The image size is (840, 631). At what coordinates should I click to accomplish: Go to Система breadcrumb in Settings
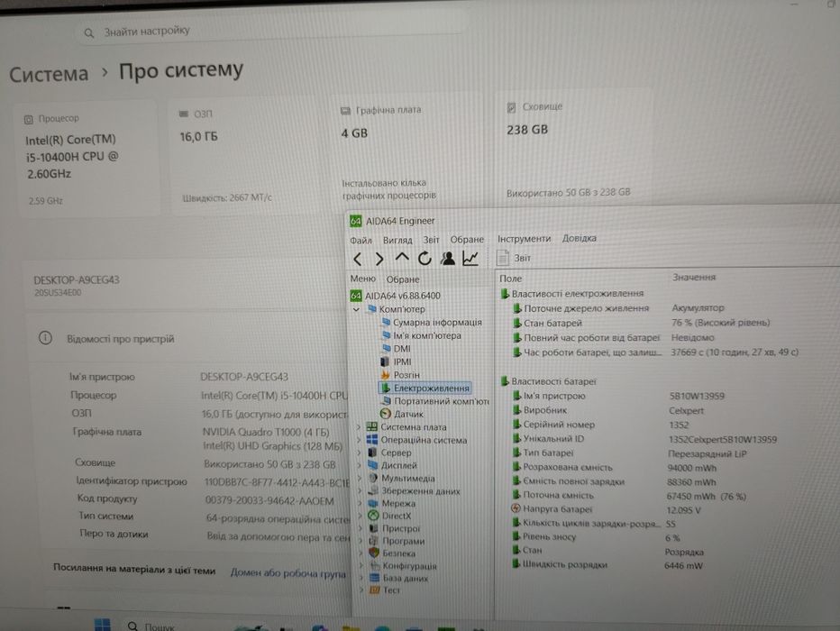(x=49, y=74)
